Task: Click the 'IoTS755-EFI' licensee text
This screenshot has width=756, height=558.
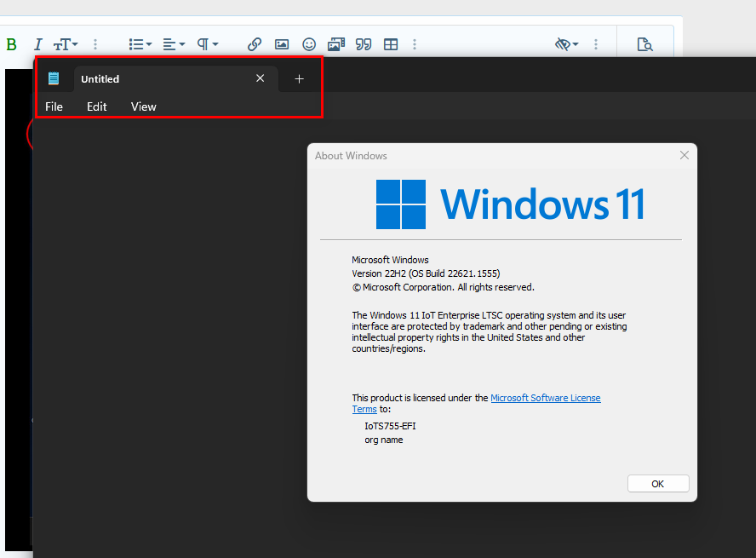Action: click(x=390, y=426)
